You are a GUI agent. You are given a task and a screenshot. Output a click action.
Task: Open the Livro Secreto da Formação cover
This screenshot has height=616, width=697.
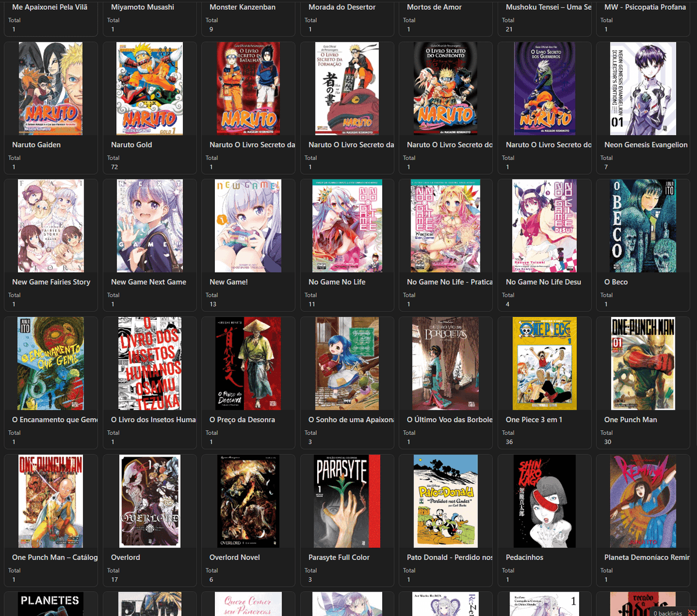click(x=347, y=88)
